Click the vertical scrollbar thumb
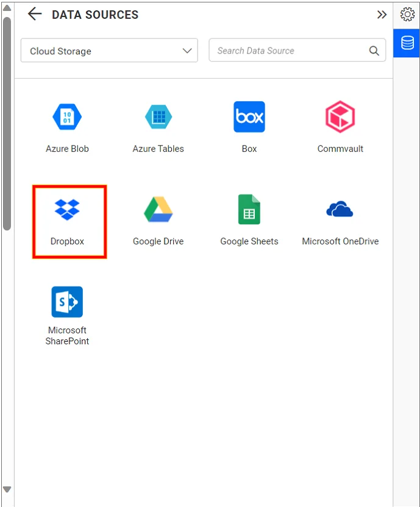Screen dimensions: 420x507 tap(7, 122)
